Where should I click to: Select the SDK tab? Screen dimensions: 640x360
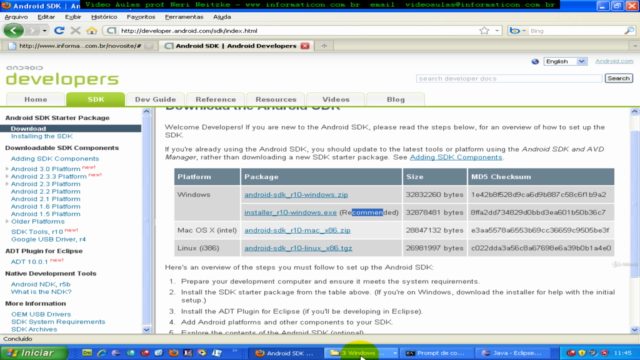tap(96, 99)
